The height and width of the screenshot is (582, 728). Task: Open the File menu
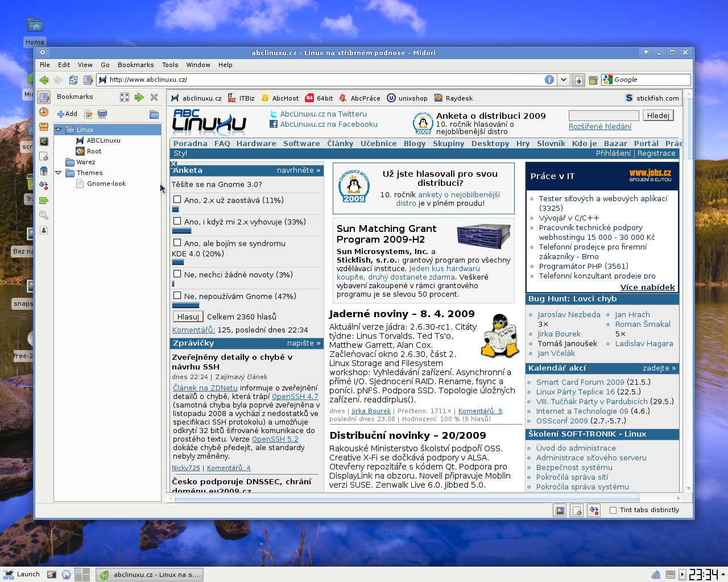pos(45,65)
